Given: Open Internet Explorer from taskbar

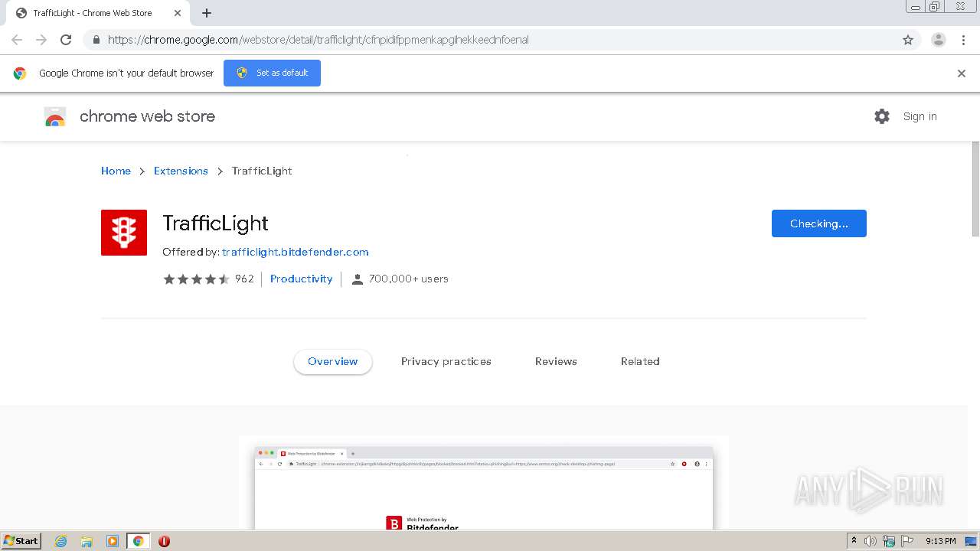Looking at the screenshot, I should 61,541.
